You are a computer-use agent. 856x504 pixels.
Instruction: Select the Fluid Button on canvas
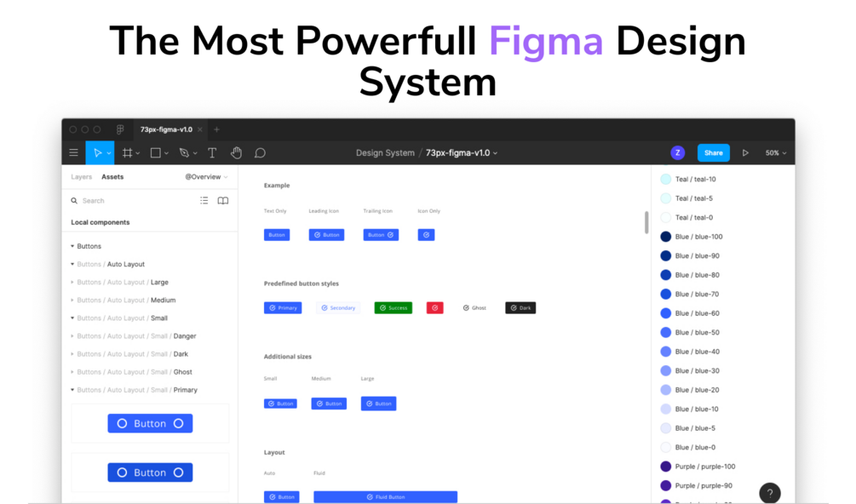386,497
